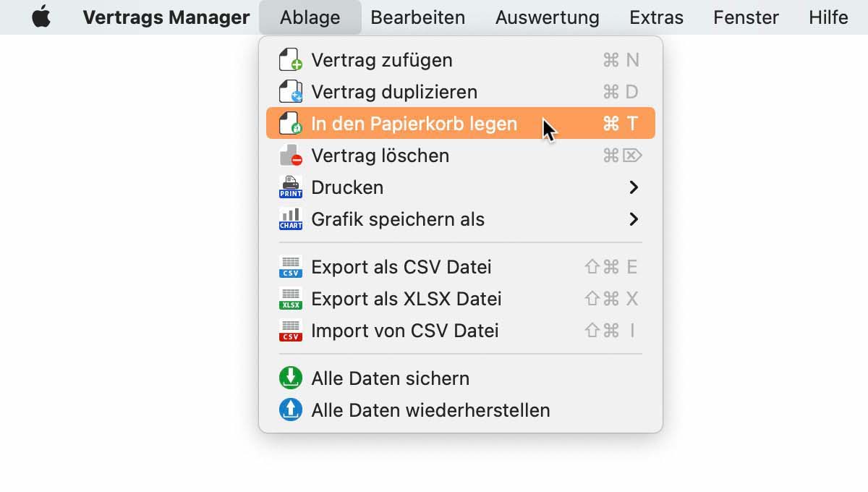The width and height of the screenshot is (868, 492).
Task: Open the Apple menu
Action: pos(41,17)
